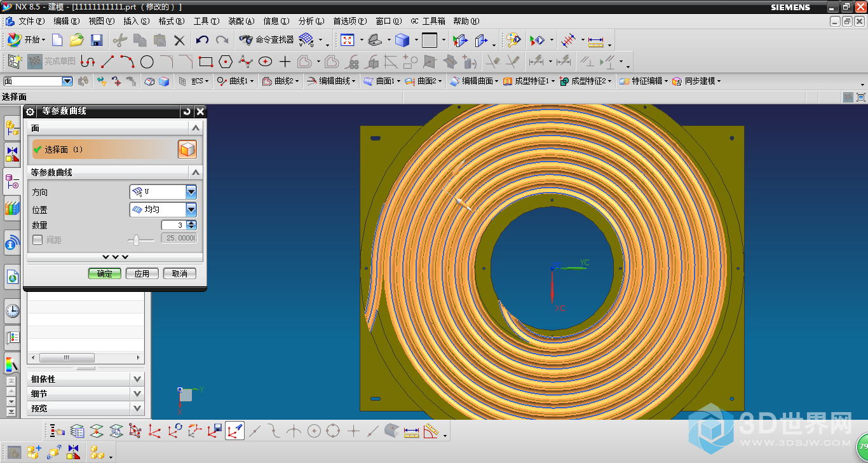Image resolution: width=868 pixels, height=463 pixels.
Task: Delete selection with the X icon
Action: click(179, 40)
